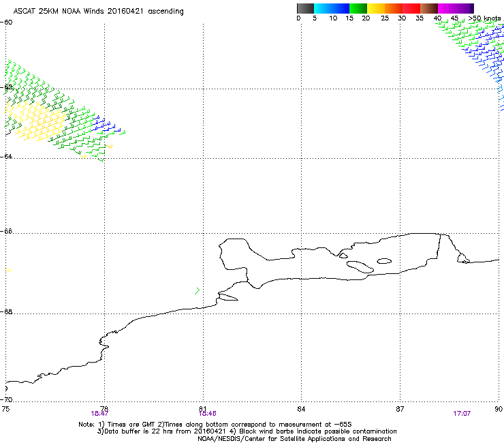The height and width of the screenshot is (443, 504).
Task: Click the latitude label '-70'
Action: pyautogui.click(x=6, y=399)
